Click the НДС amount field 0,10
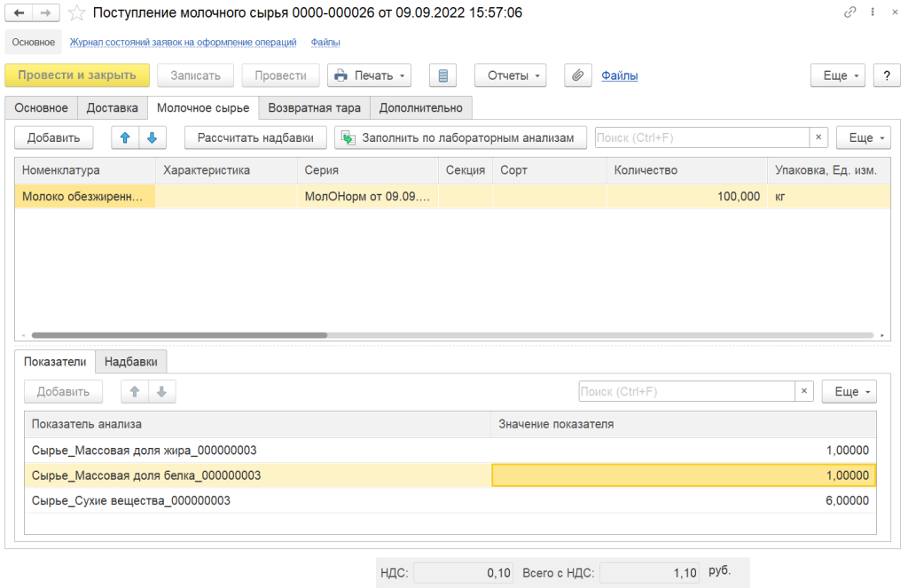Image resolution: width=908 pixels, height=588 pixels. (x=463, y=573)
